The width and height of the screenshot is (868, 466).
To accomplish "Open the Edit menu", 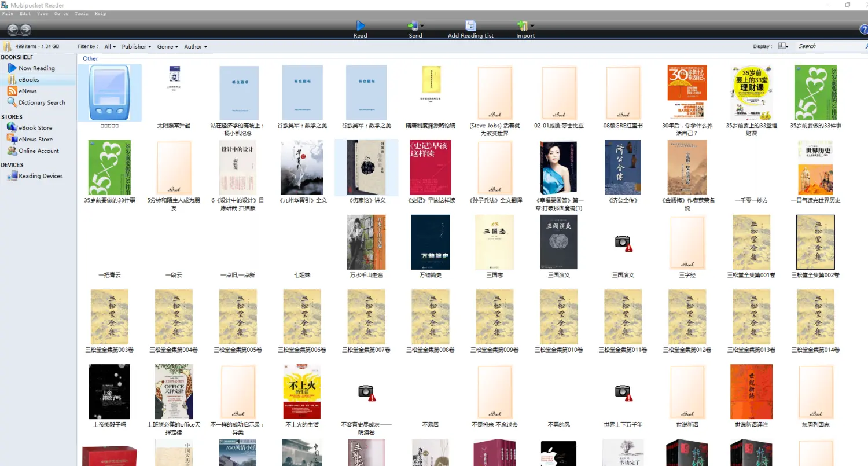I will coord(25,13).
